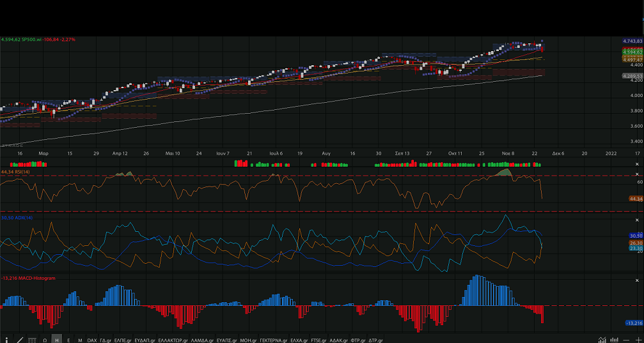Close the RSI(14) indicator panel
The width and height of the screenshot is (644, 343).
pyautogui.click(x=637, y=173)
